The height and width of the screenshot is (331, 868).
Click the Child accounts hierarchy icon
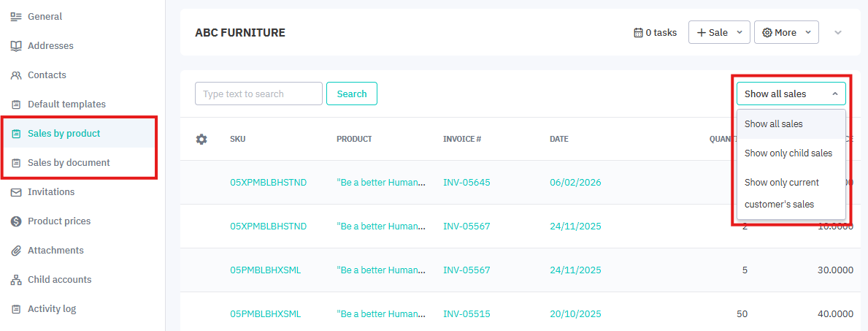(16, 280)
